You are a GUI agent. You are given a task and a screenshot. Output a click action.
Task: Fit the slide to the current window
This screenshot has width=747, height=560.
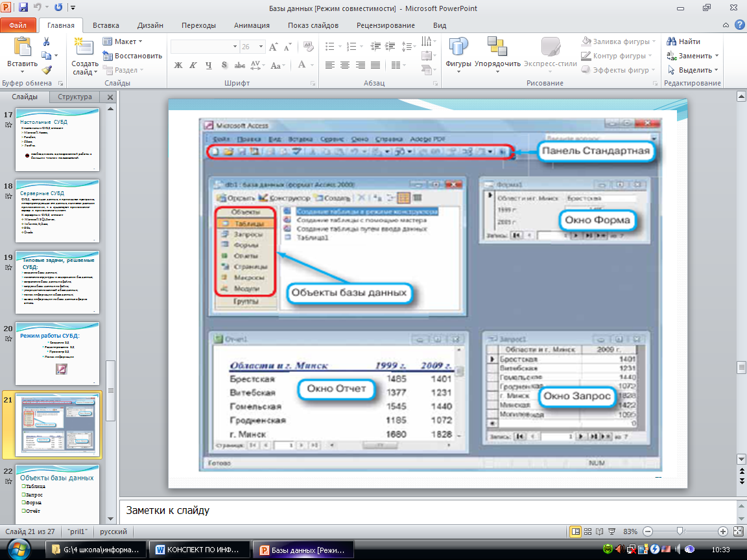(739, 531)
